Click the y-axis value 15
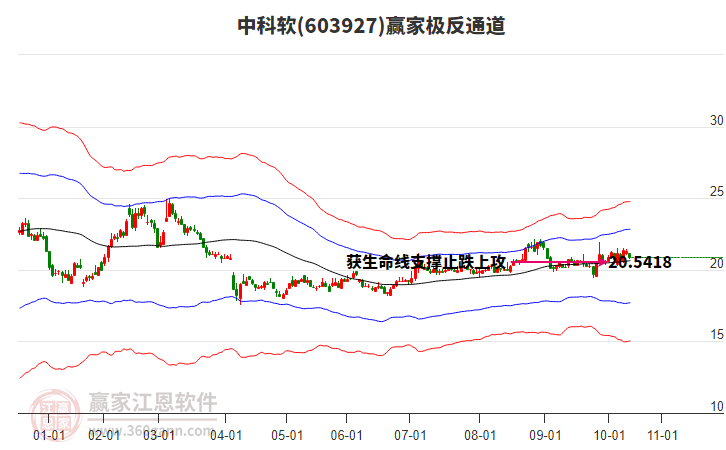This screenshot has height=450, width=726. (x=717, y=335)
